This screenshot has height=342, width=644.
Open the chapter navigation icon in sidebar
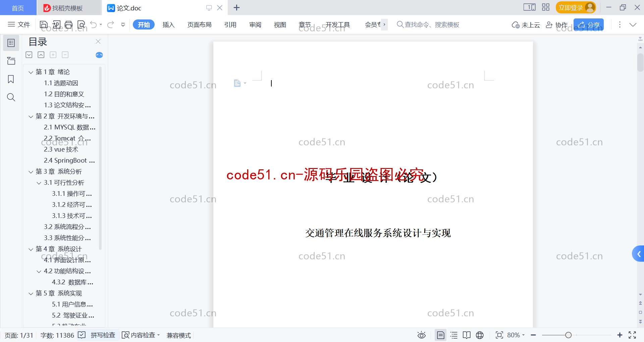click(x=11, y=61)
